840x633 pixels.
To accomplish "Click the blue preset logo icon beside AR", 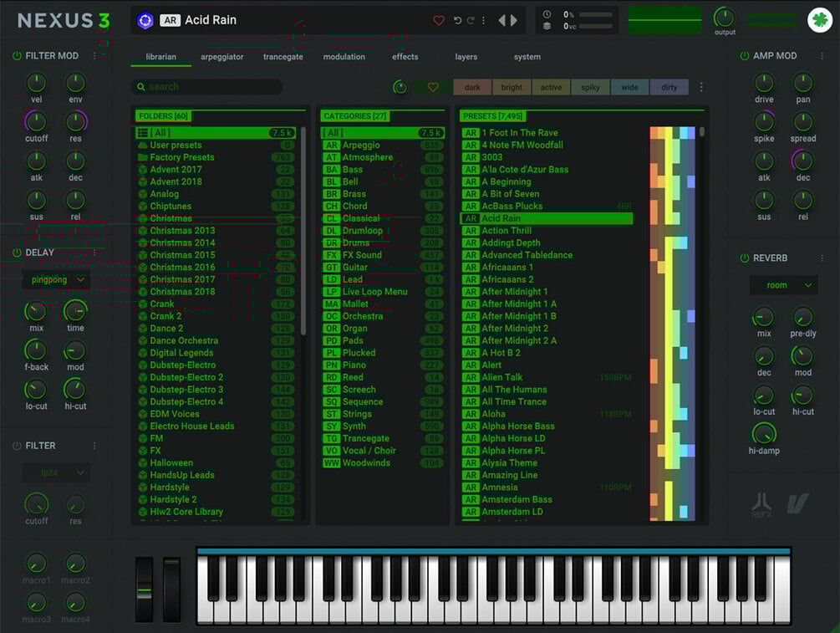I will [x=145, y=20].
